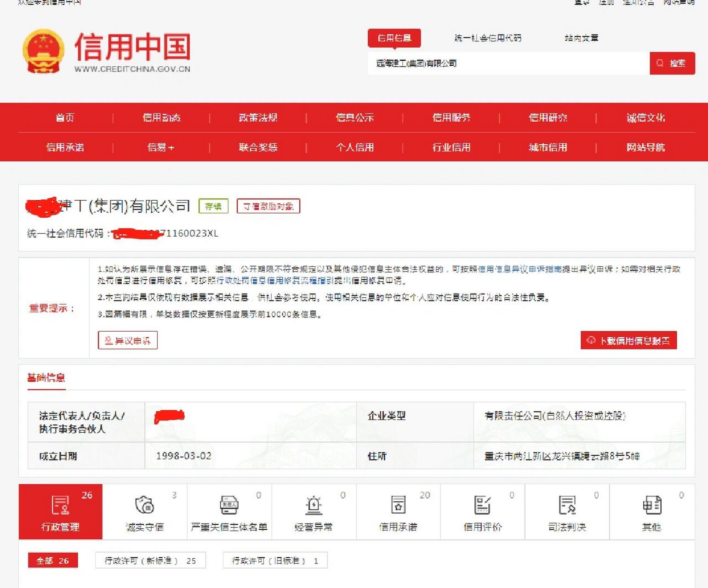Open the 严重失信主体名单 icon
The width and height of the screenshot is (708, 588).
pos(229,505)
